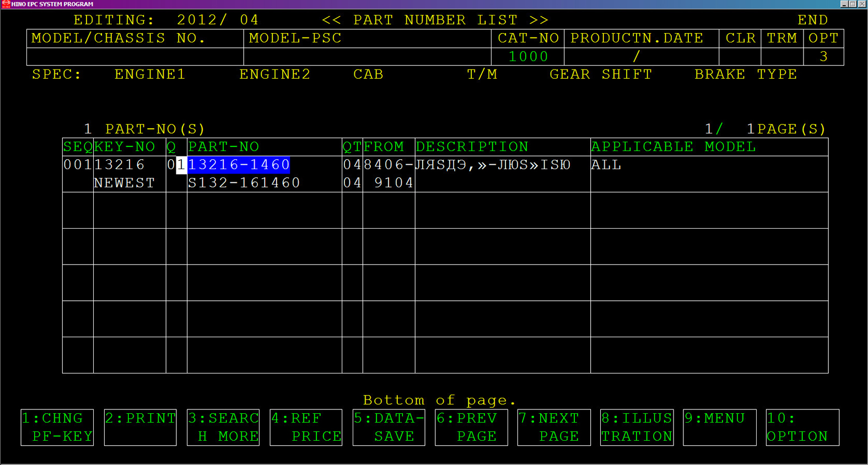This screenshot has height=465, width=868.
Task: Click the MODEL/CHASSIS NO. input field
Action: coord(135,57)
